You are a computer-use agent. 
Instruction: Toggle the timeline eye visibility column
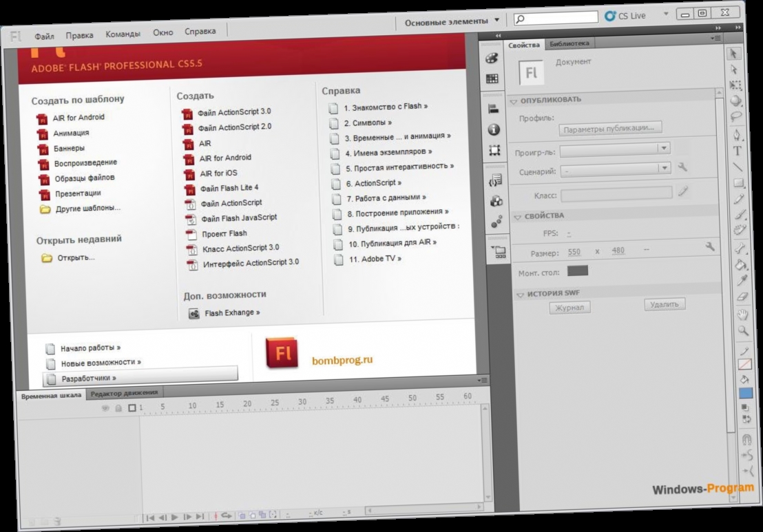105,408
